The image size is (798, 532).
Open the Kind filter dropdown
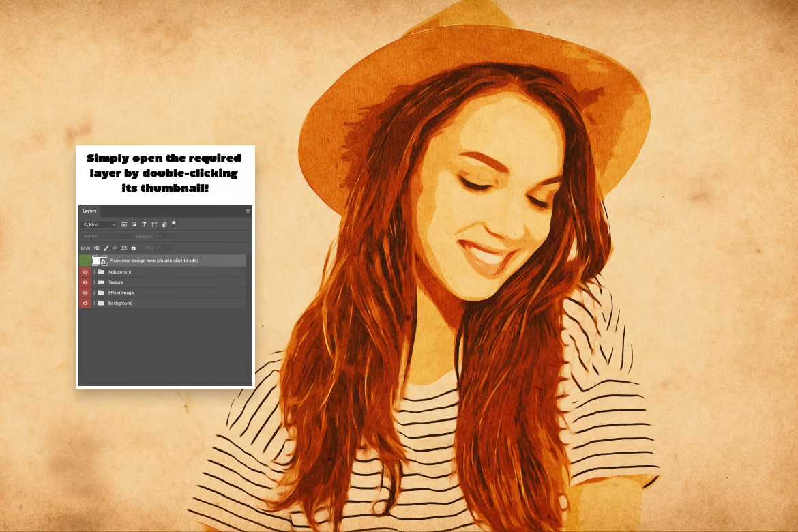tap(99, 224)
